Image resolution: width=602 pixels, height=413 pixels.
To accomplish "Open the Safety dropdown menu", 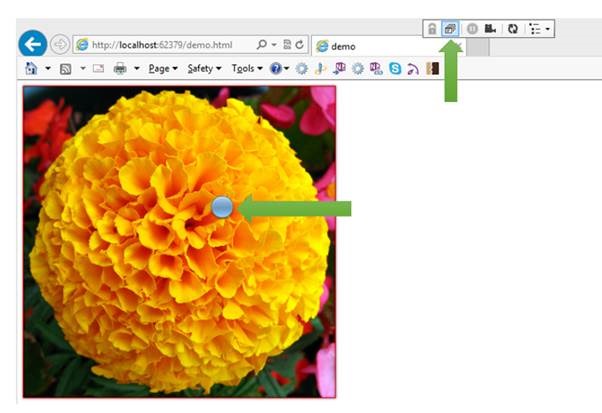I will click(204, 69).
